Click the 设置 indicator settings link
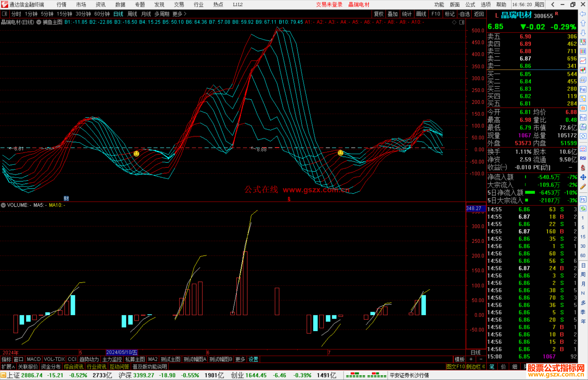This screenshot has height=380, width=588. point(253,359)
